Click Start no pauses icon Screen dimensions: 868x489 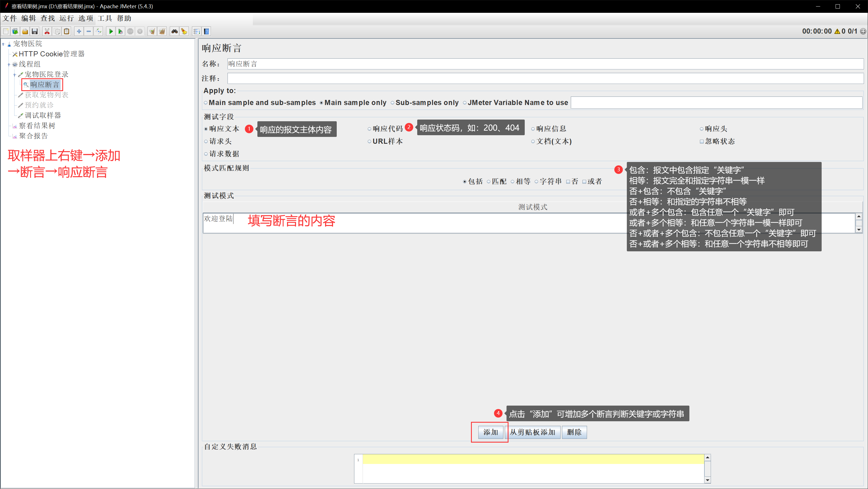120,31
